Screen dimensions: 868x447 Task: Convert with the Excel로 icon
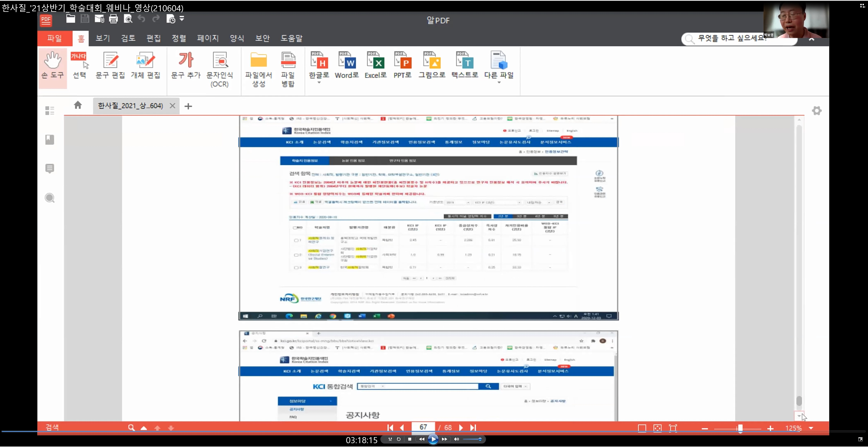click(x=375, y=65)
